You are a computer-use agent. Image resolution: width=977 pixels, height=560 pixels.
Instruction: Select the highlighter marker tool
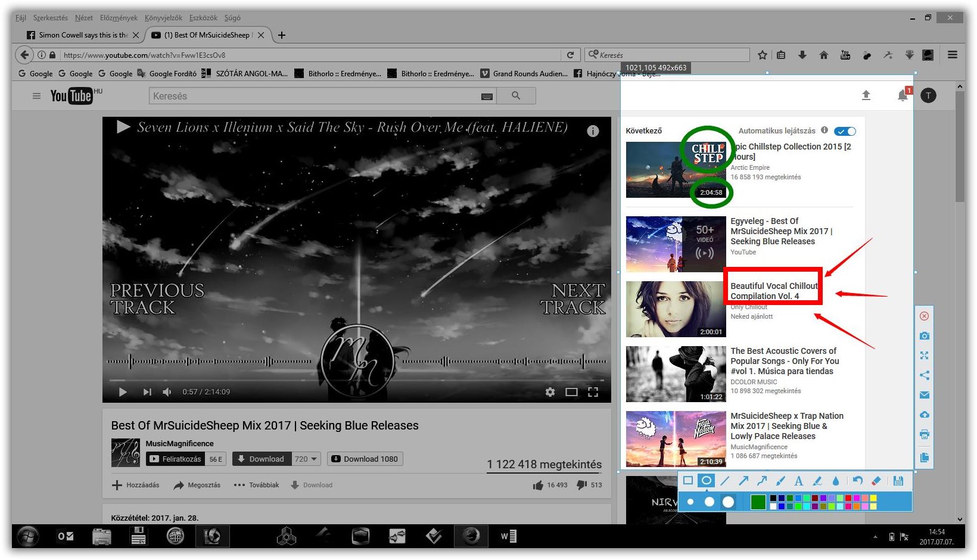click(x=817, y=481)
